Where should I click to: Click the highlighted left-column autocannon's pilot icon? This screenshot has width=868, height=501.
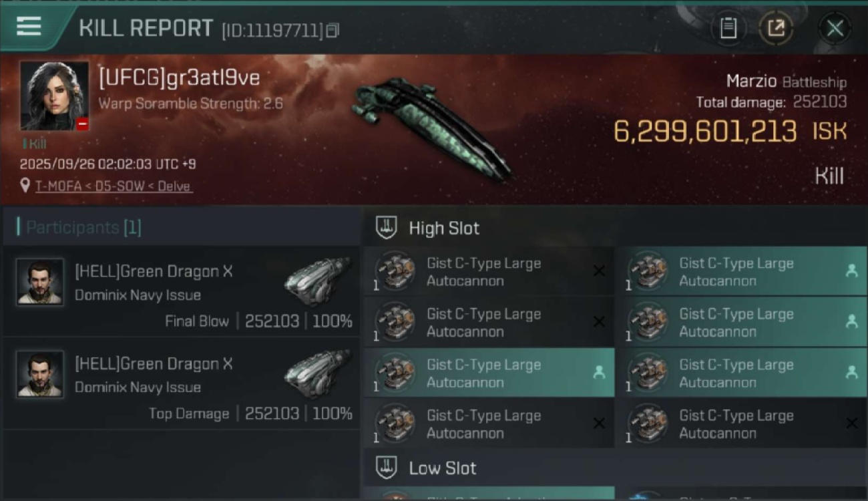599,373
